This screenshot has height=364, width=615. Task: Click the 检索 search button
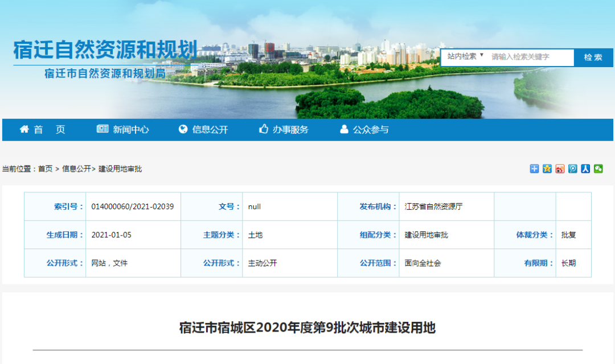coord(593,57)
